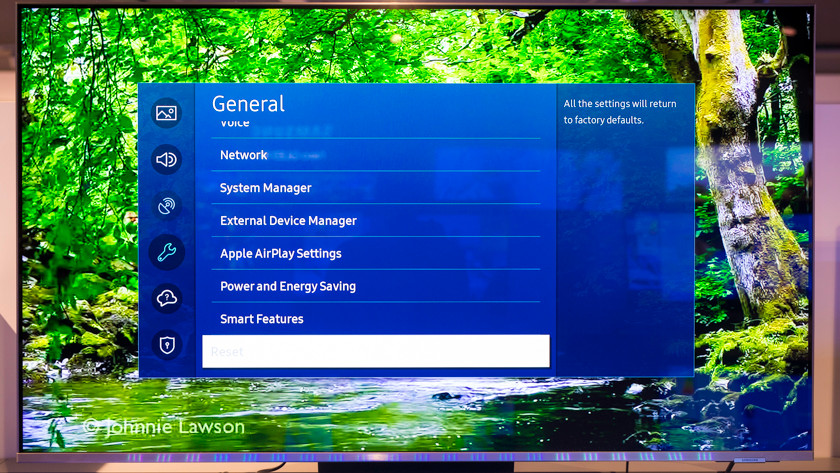Select the Broadcasting satellite dish icon

pyautogui.click(x=166, y=206)
